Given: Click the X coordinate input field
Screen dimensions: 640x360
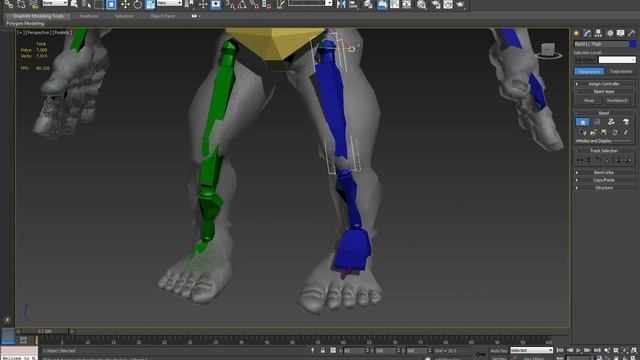Looking at the screenshot, I should (353, 351).
